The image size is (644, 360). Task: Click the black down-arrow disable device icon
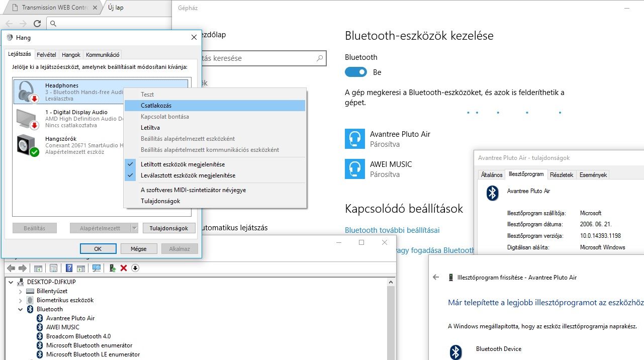(x=135, y=268)
